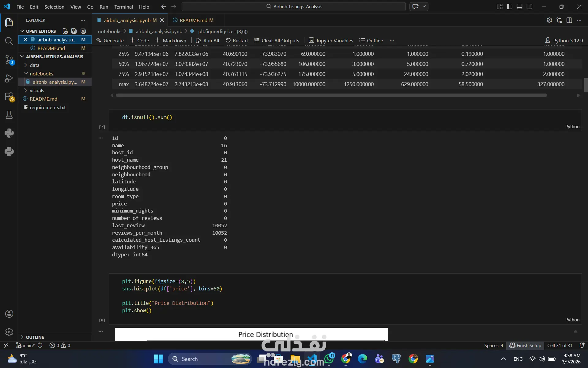The width and height of the screenshot is (588, 368).
Task: Click Save All icon in Open Editors
Action: coord(74,31)
